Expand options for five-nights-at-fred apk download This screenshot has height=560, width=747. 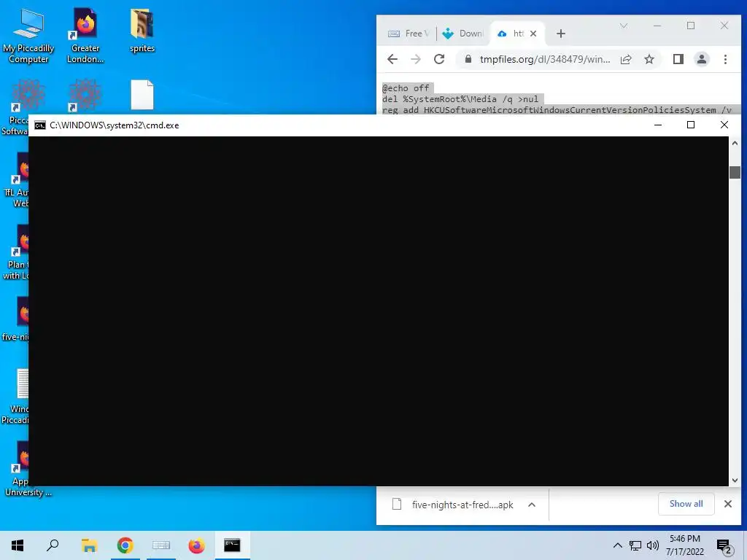(532, 505)
